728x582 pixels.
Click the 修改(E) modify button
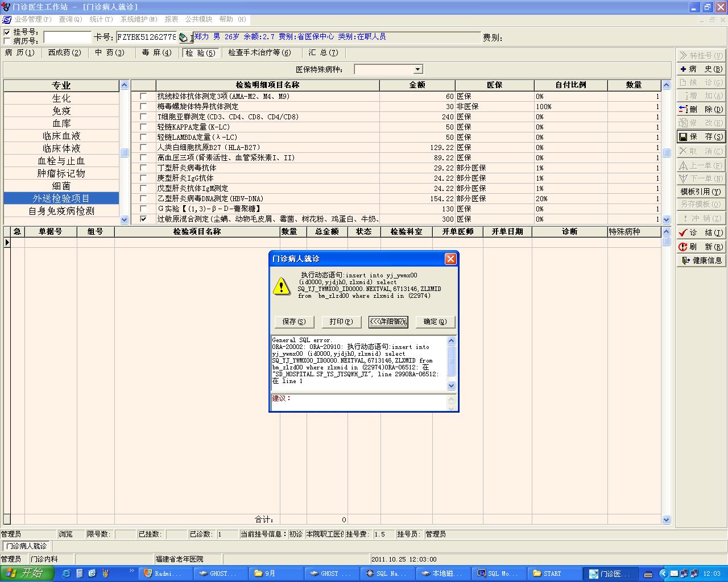[x=701, y=123]
